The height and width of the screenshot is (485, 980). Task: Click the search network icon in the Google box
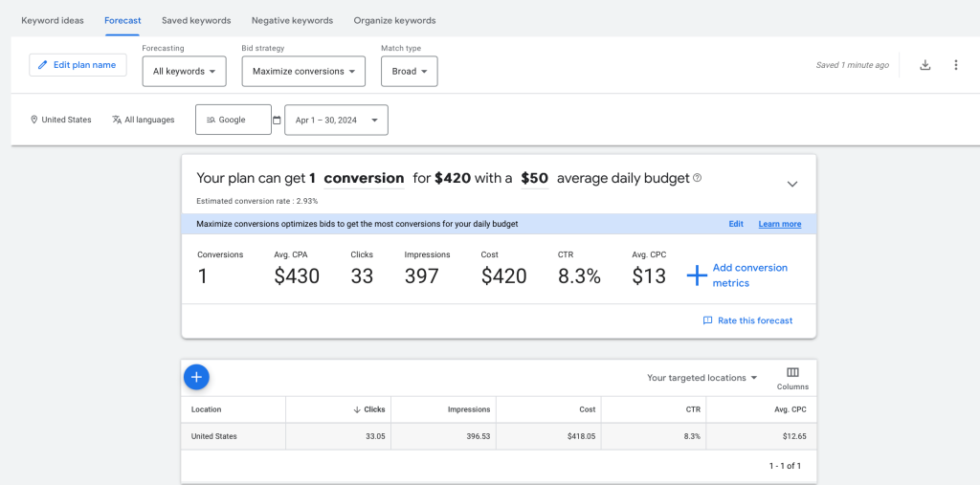[211, 120]
